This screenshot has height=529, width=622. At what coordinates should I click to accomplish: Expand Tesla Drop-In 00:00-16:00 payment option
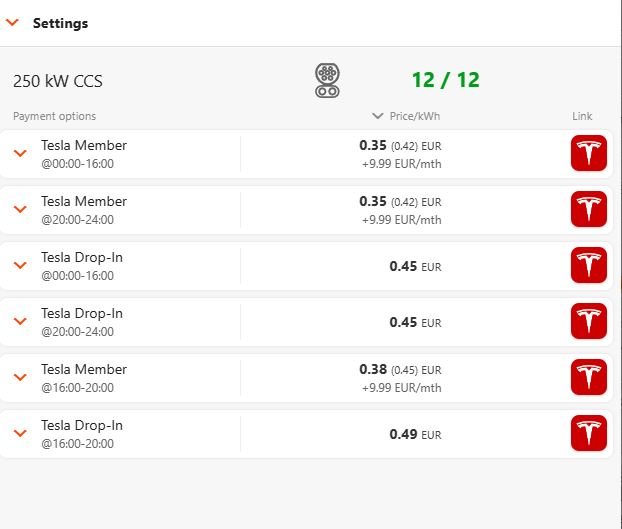19,266
